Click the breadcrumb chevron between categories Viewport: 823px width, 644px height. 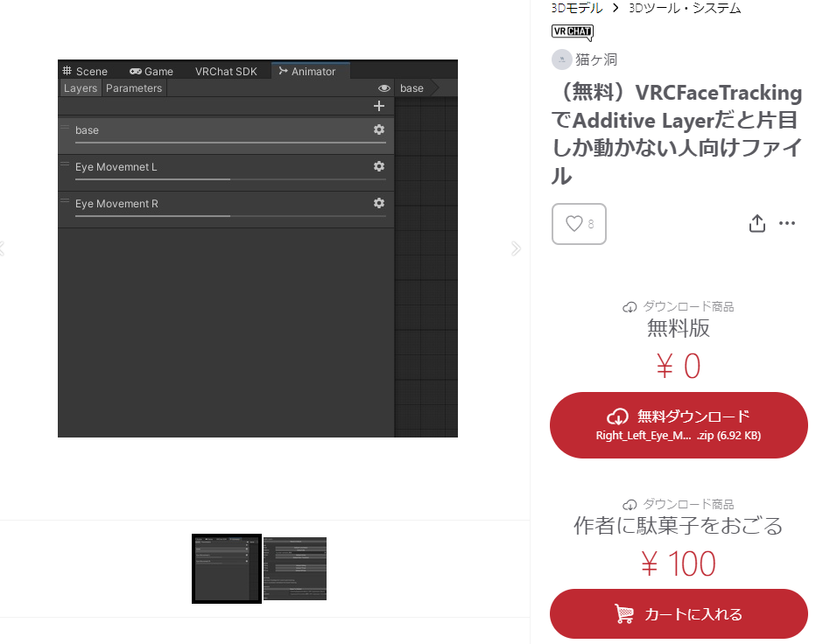[615, 8]
